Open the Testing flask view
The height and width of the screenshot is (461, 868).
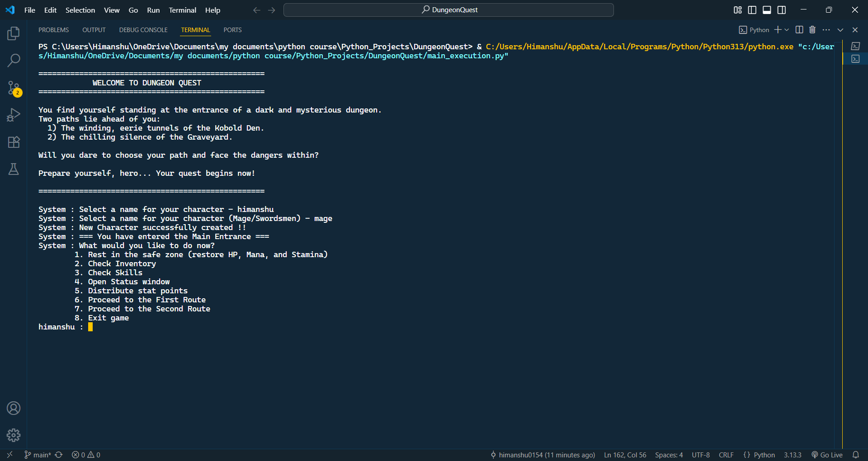(x=14, y=169)
